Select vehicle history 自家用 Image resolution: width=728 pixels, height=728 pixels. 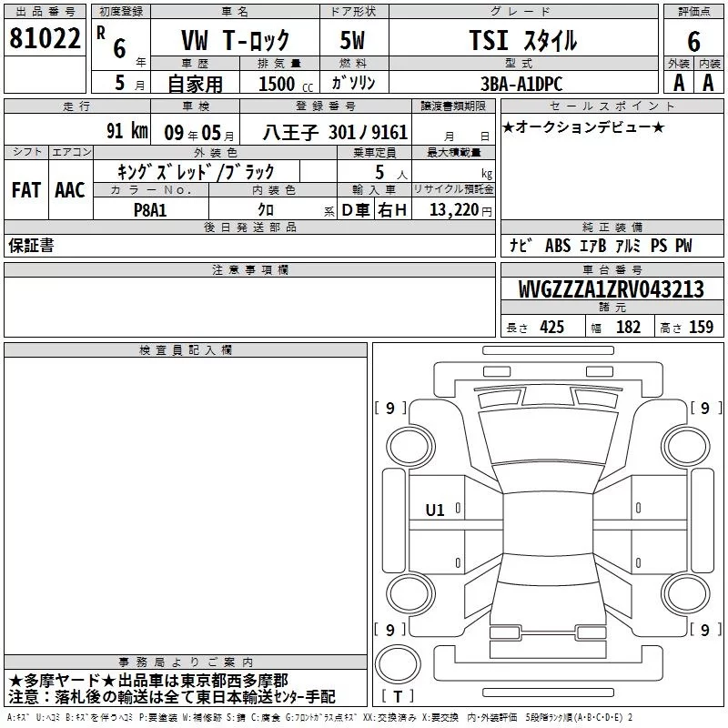[195, 84]
